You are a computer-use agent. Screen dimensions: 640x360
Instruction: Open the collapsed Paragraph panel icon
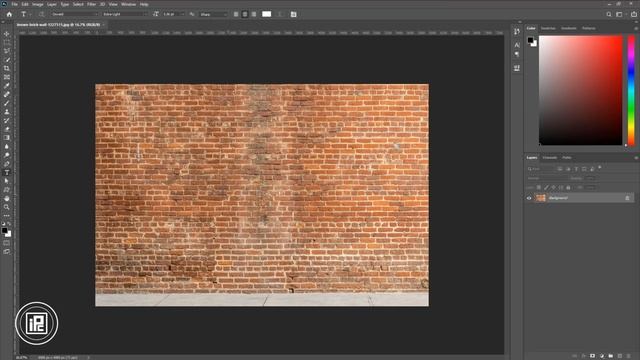517,54
